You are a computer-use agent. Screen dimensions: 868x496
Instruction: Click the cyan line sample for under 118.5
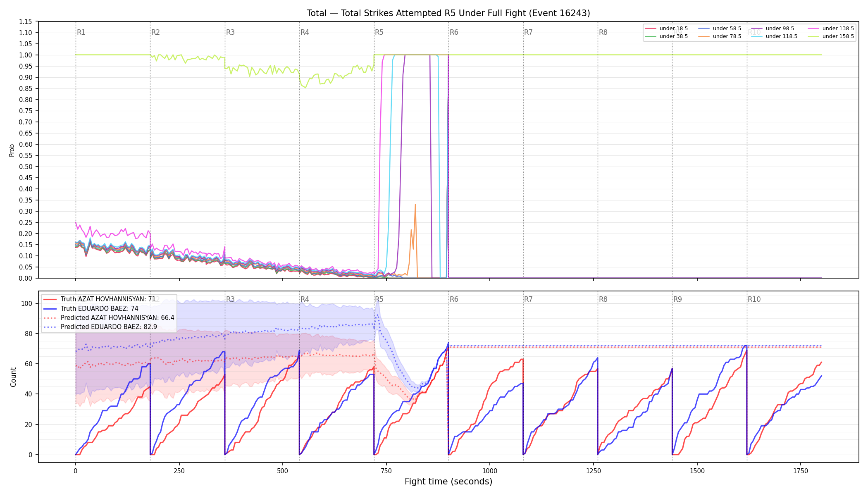757,36
